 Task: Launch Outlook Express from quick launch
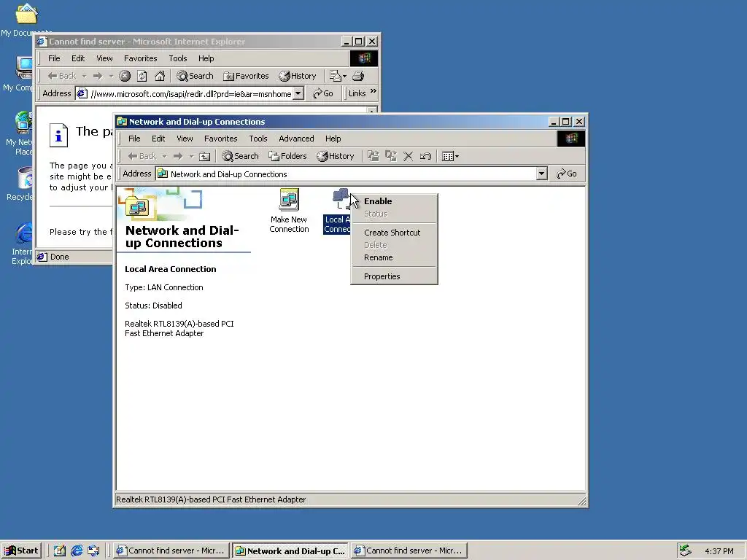click(93, 551)
